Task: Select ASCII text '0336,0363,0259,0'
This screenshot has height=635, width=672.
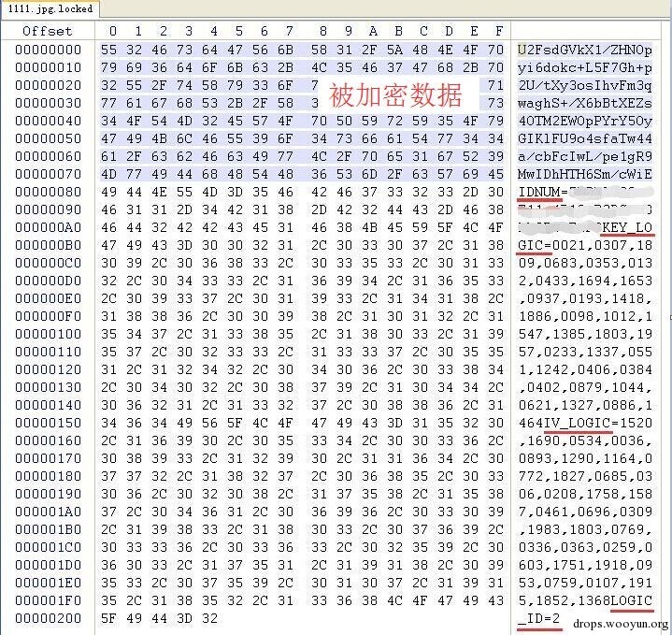Action: point(585,547)
